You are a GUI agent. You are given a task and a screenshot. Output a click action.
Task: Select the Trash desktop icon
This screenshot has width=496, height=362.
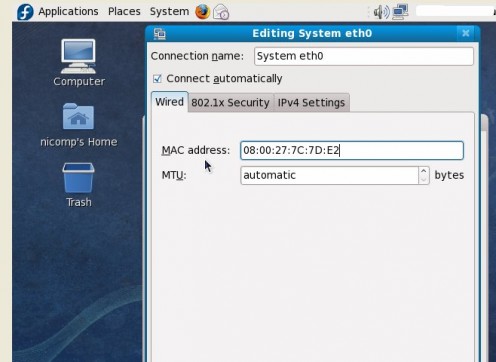pyautogui.click(x=79, y=185)
